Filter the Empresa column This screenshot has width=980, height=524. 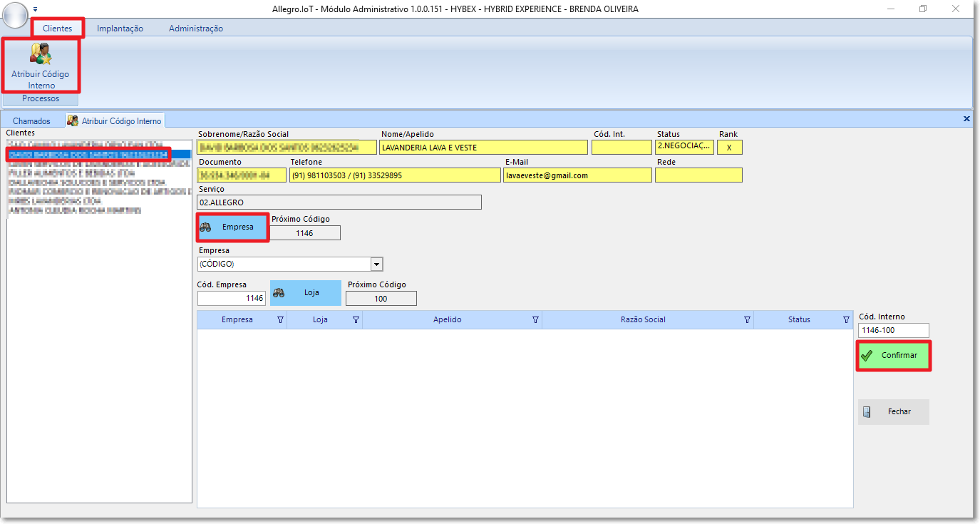(280, 320)
